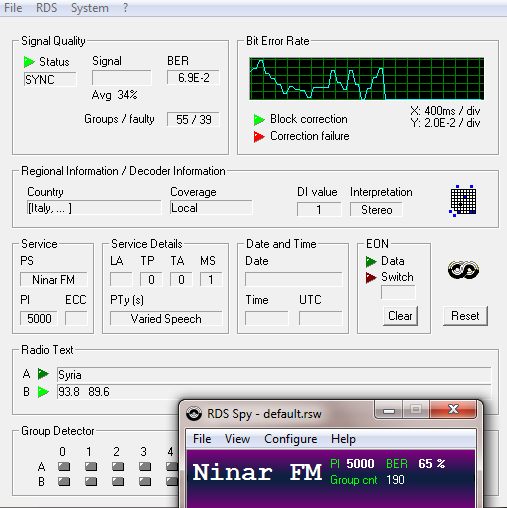Click Group Detector A2 indicator

click(118, 466)
